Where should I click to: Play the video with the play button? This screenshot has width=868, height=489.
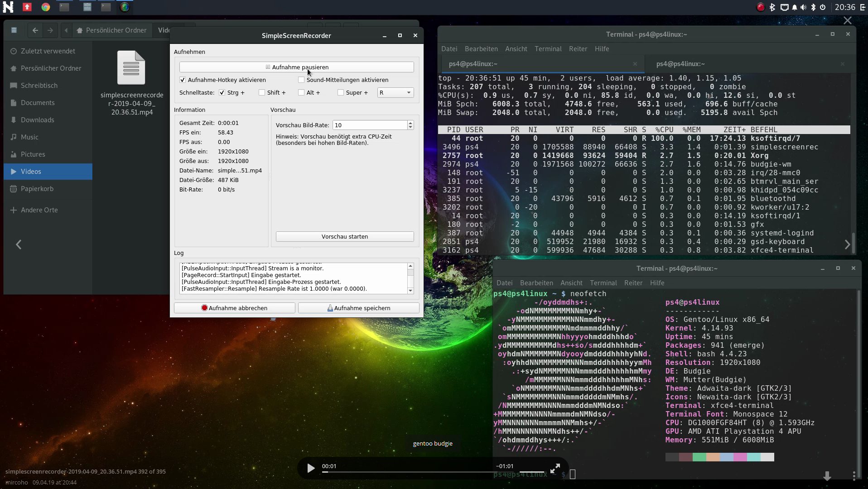point(310,468)
